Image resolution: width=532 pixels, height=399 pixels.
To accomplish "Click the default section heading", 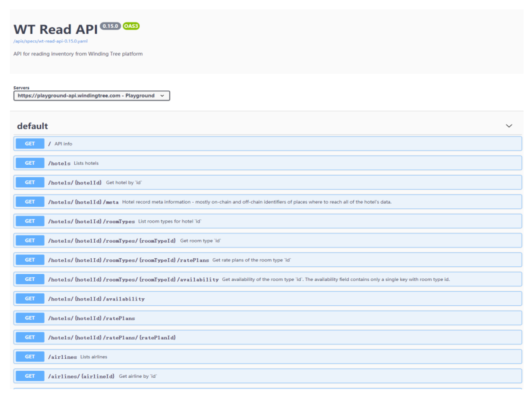I will coord(32,126).
